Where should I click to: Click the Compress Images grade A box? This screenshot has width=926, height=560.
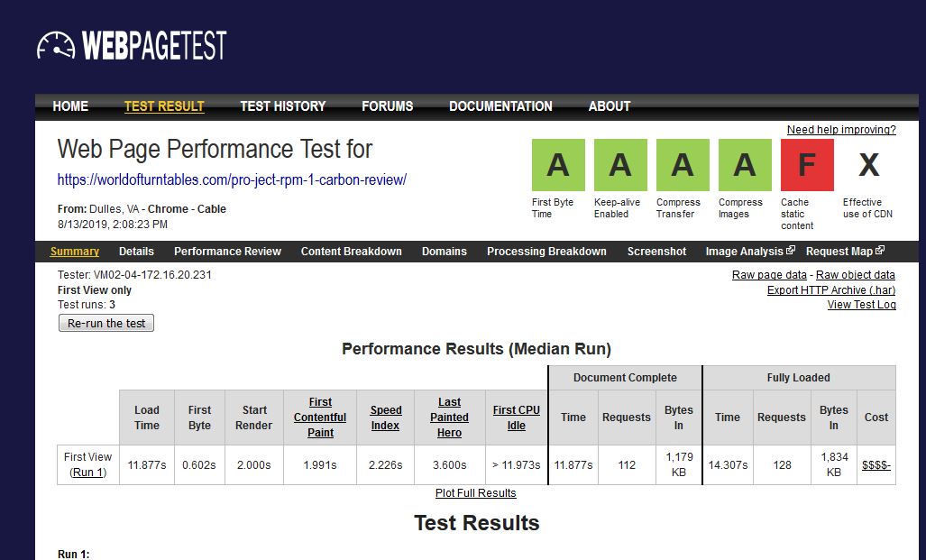745,166
